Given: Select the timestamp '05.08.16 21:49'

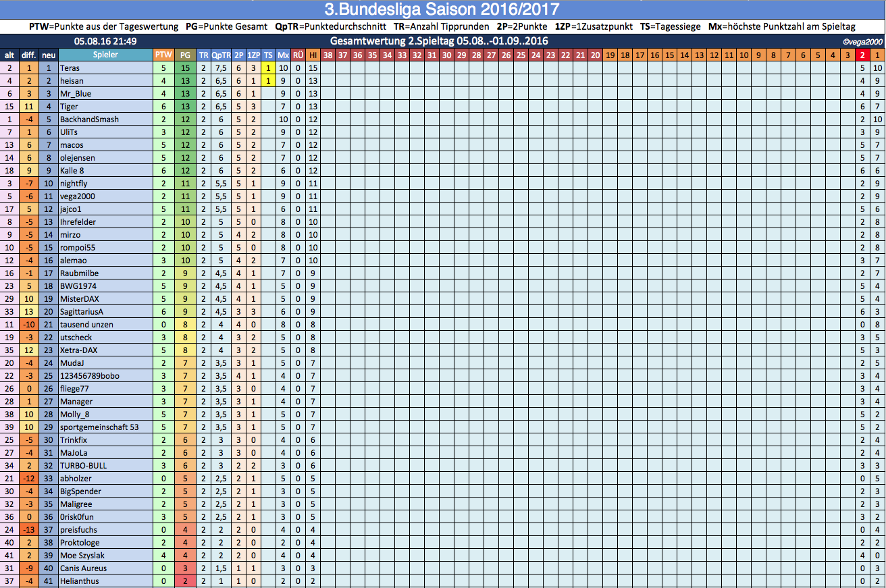Looking at the screenshot, I should tap(106, 41).
